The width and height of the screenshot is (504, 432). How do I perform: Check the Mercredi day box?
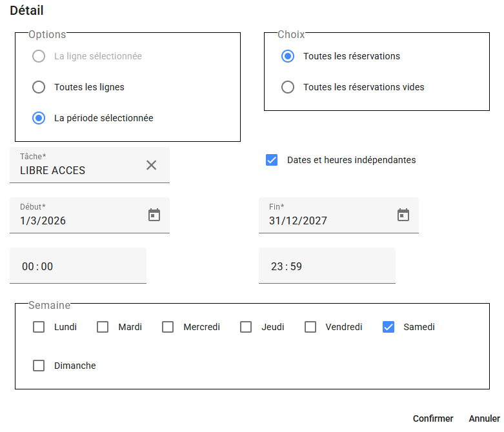(x=168, y=327)
